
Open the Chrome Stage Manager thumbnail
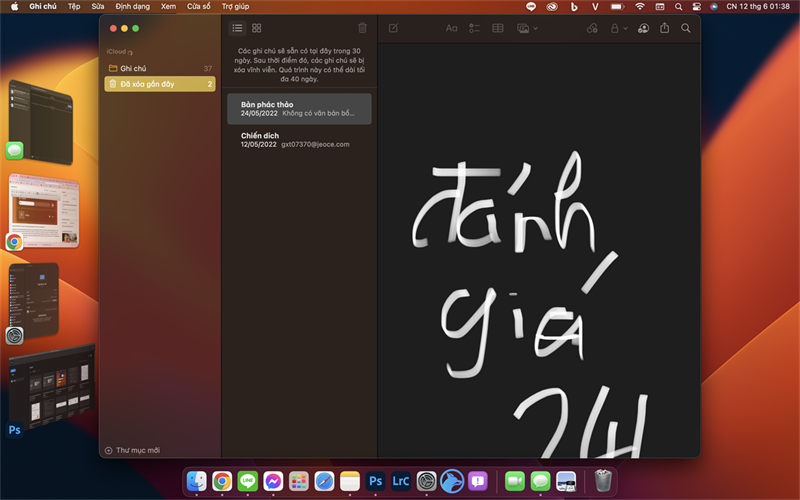click(43, 211)
